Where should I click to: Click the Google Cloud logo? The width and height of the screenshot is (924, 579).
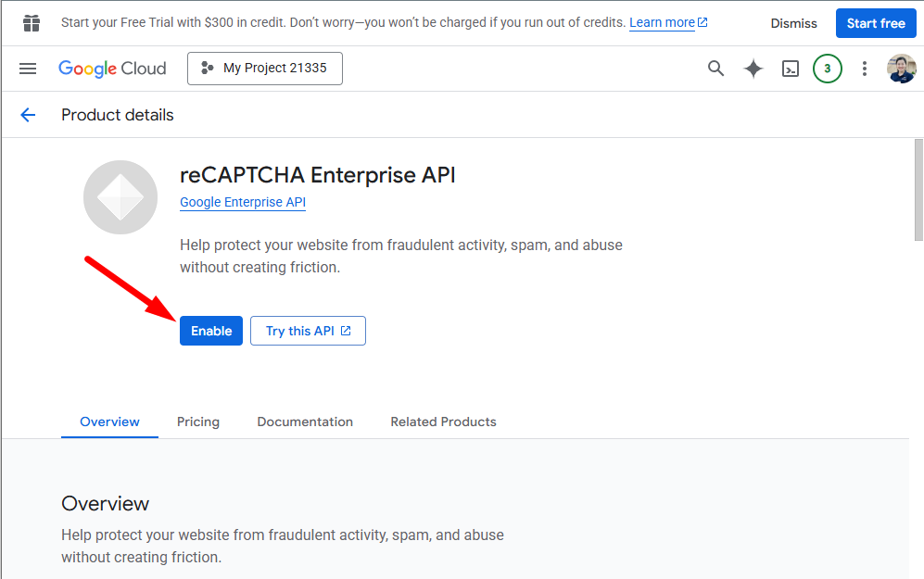point(112,69)
